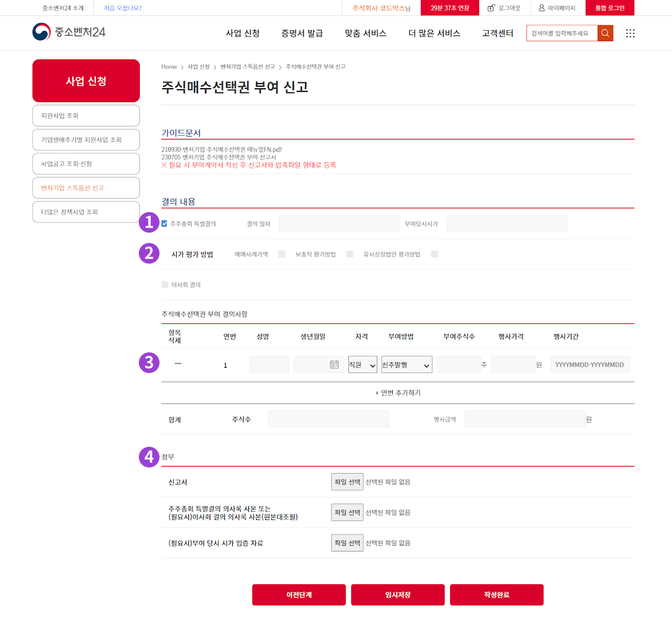This screenshot has width=672, height=632.
Task: Click the 합계 주식수 total field
Action: point(328,419)
